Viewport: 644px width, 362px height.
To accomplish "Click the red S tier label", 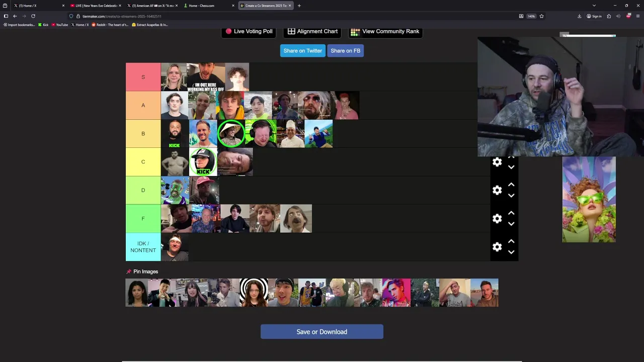I will pos(143,77).
